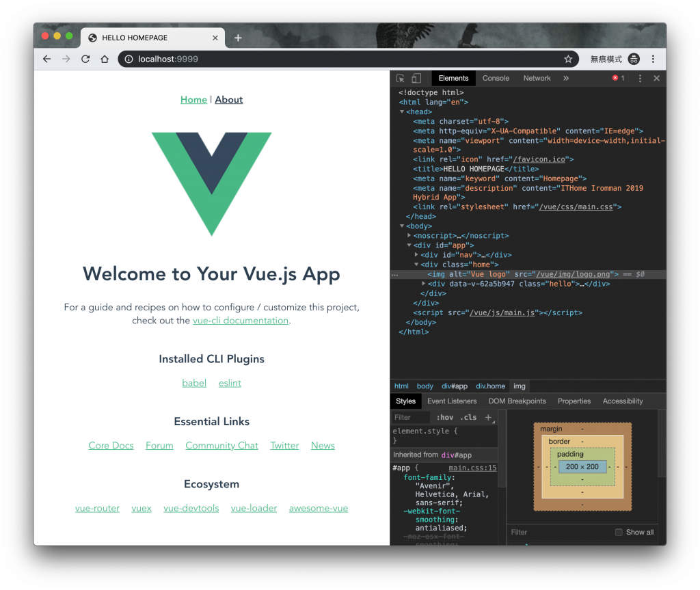Switch to the Console panel
Image resolution: width=700 pixels, height=590 pixels.
[496, 78]
